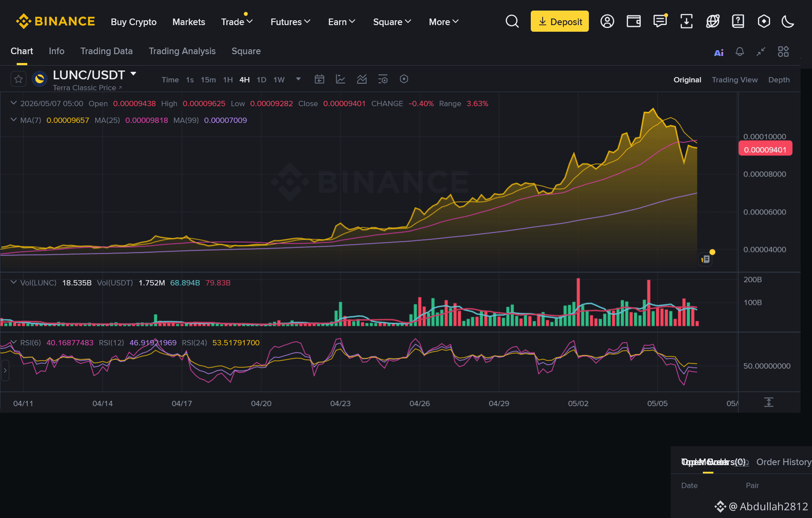Switch to the Chart tab
This screenshot has height=518, width=812.
point(22,51)
